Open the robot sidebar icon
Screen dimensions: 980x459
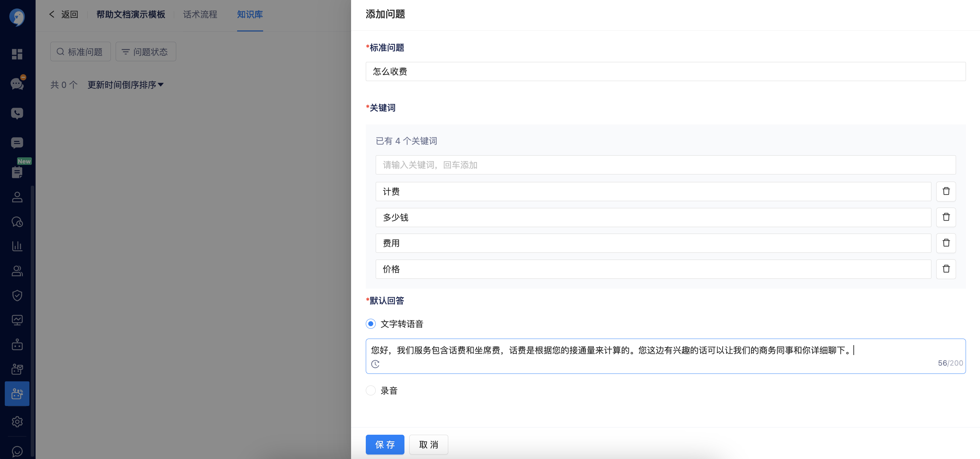coord(17,344)
